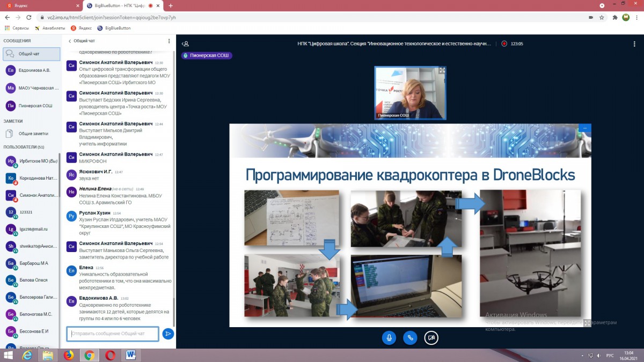Image resolution: width=644 pixels, height=362 pixels.
Task: Open private chat with МАОУ Черновская
Action: pos(31,88)
